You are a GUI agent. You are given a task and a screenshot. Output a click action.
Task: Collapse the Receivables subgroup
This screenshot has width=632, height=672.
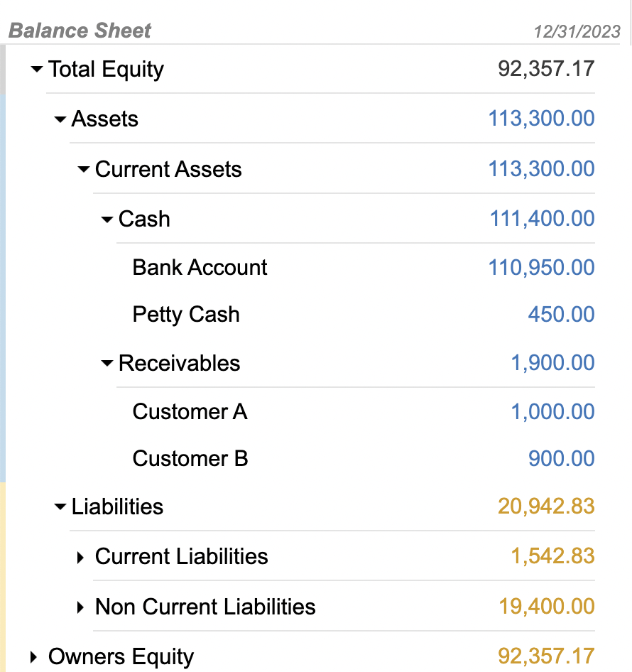[x=106, y=362]
